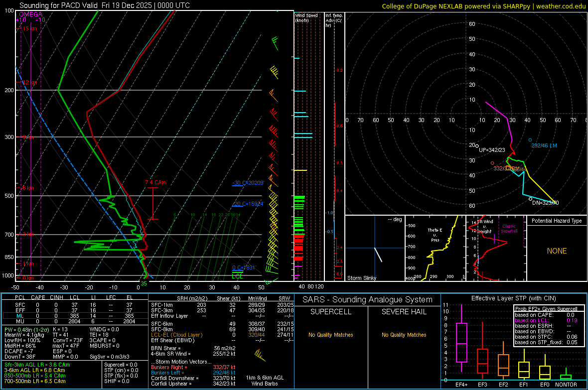Click the Theta-E v. Pres label

point(435,235)
